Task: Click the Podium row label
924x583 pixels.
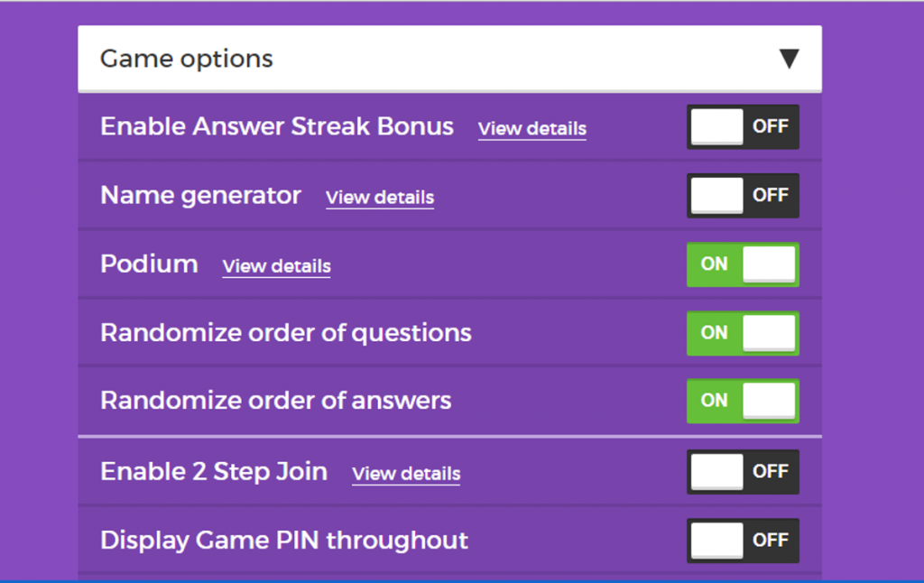Action: coord(149,264)
